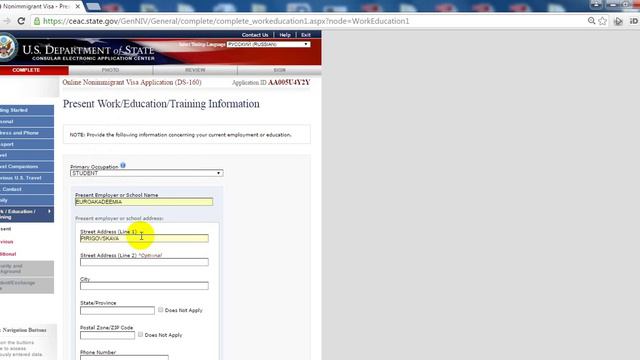Reload the page with the refresh icon
Screen dimensions: 640x360
[x=21, y=21]
